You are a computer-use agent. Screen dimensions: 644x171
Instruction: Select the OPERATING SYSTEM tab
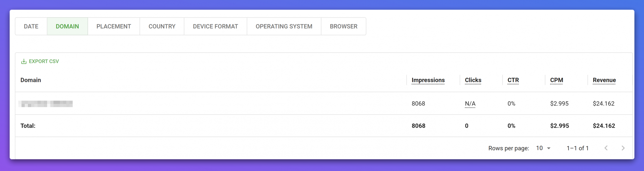point(284,26)
